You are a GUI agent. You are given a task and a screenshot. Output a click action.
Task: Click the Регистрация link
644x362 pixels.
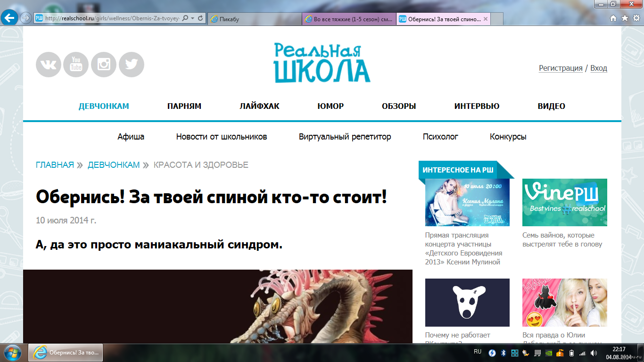click(x=561, y=68)
